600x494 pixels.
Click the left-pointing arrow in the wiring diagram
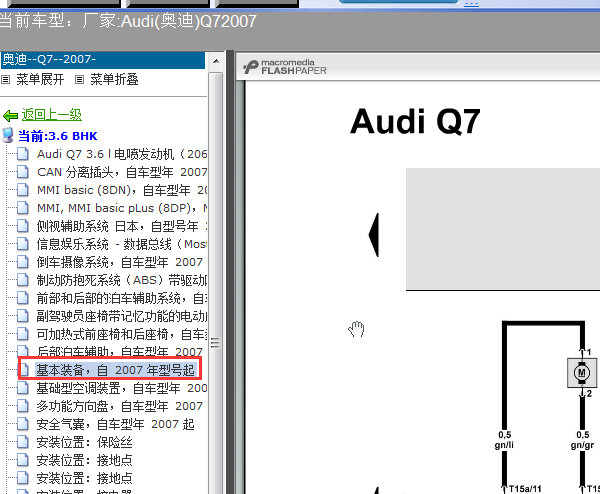tap(374, 235)
